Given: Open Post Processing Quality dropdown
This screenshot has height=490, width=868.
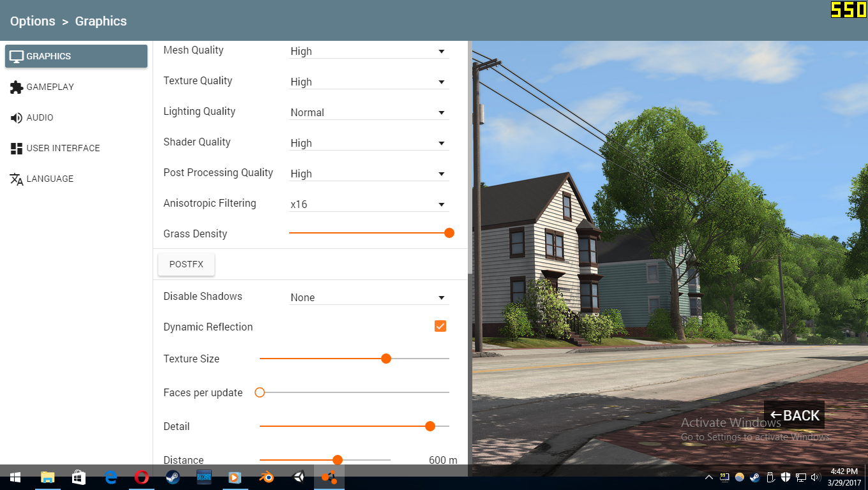Looking at the screenshot, I should point(370,174).
